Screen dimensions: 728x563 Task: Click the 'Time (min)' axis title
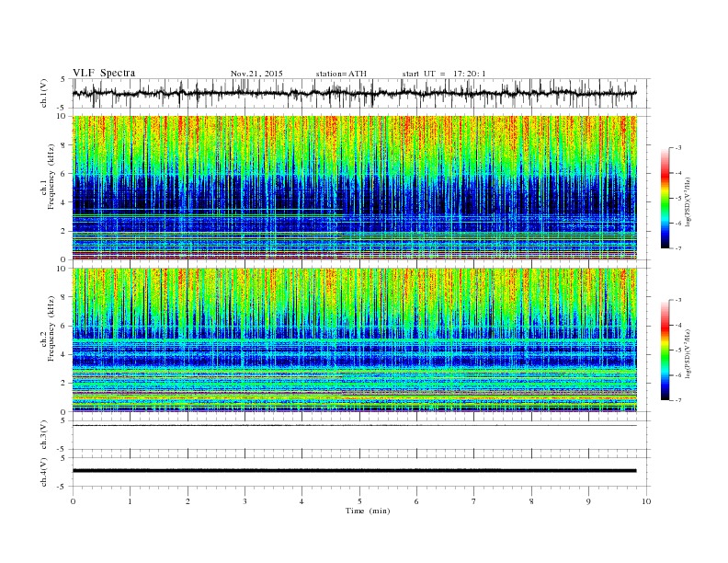(368, 511)
